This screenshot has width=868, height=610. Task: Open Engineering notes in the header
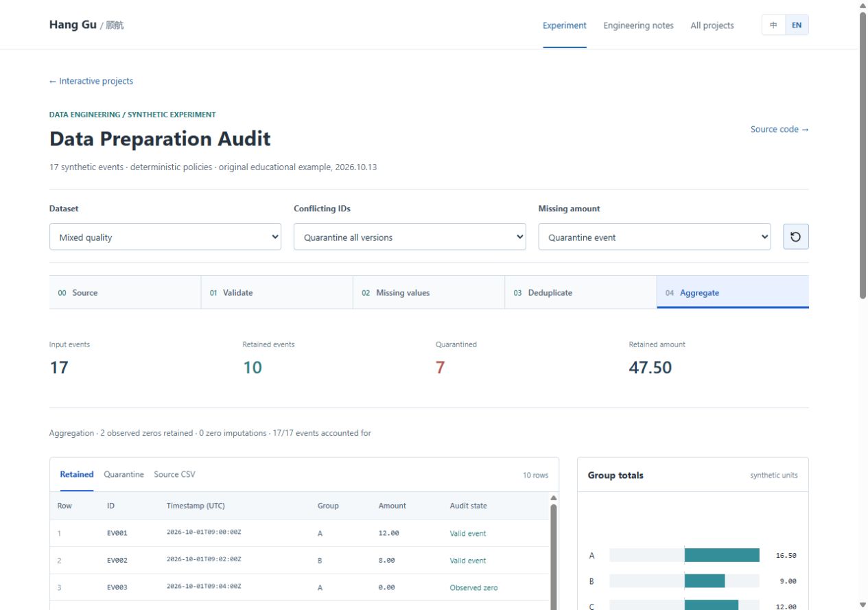point(638,25)
